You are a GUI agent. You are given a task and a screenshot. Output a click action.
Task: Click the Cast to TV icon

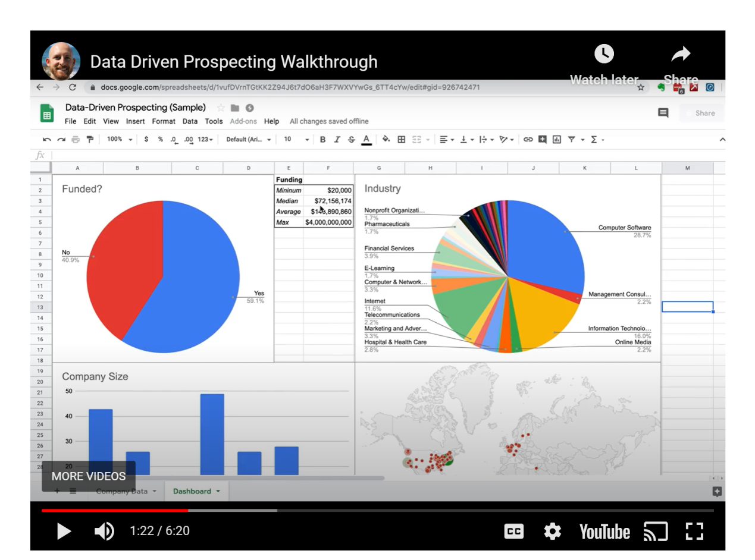656,531
